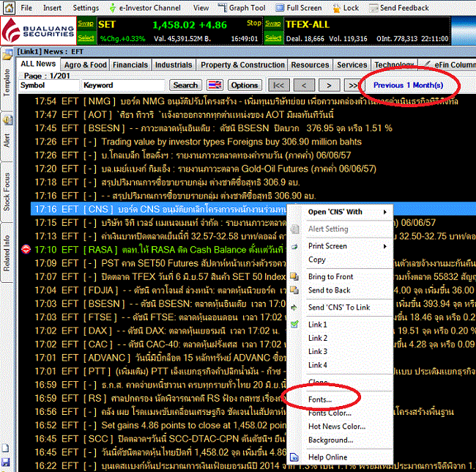Switch to Services tab
476x472 pixels.
(x=352, y=64)
